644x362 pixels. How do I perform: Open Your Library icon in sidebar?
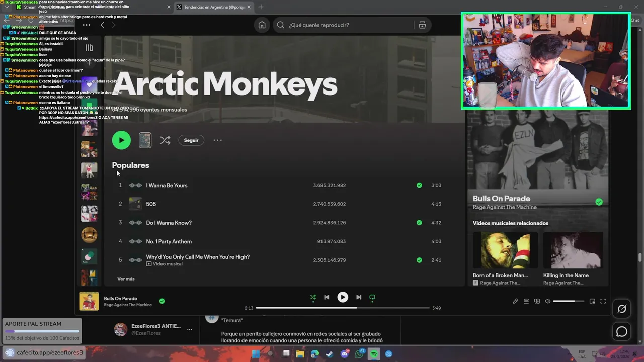point(89,48)
